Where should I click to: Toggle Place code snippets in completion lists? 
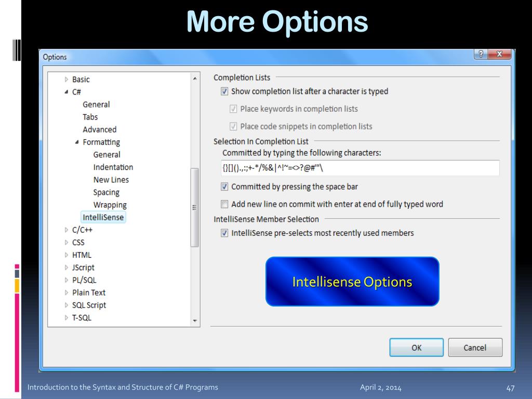233,127
